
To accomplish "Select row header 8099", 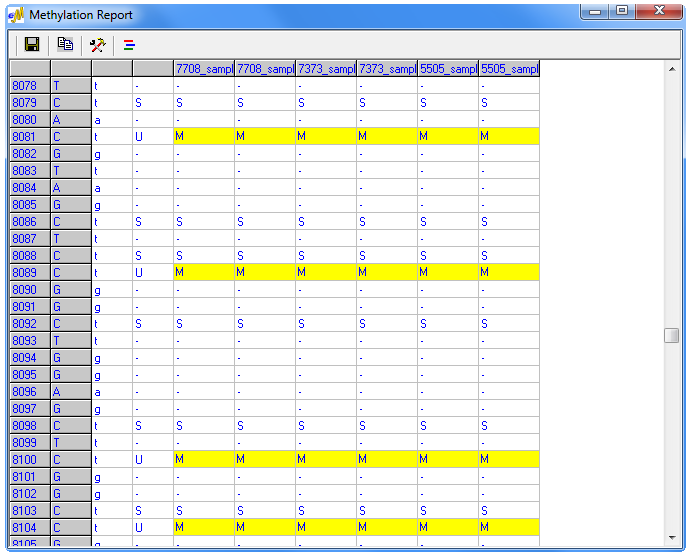I will click(x=30, y=442).
